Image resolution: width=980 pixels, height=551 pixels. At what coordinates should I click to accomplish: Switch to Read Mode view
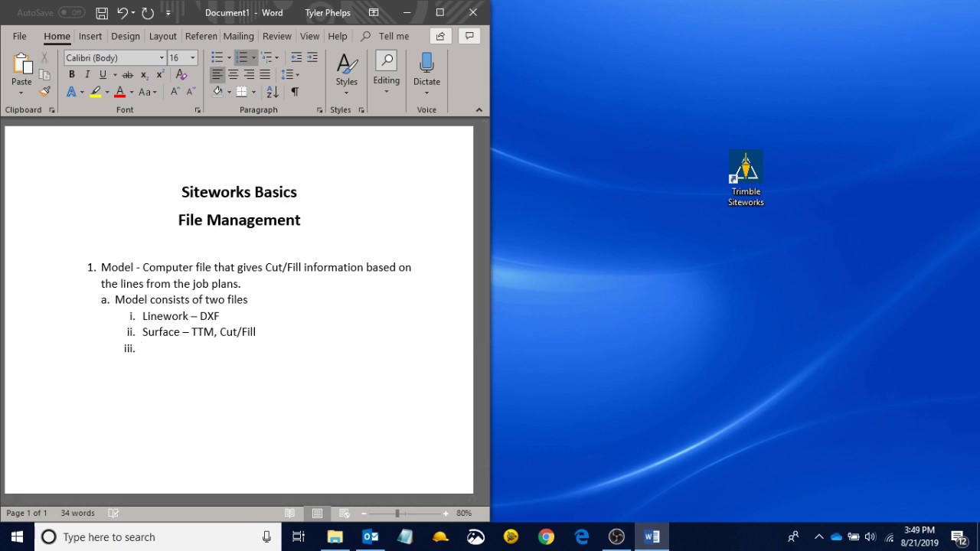289,514
